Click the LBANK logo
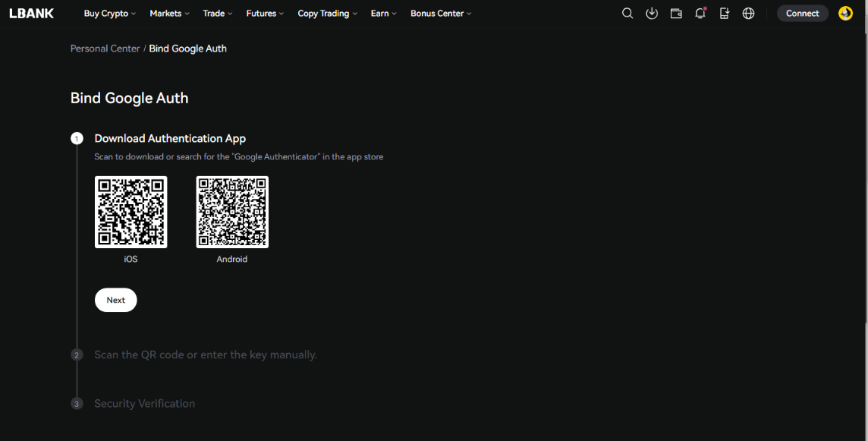This screenshot has height=441, width=868. 32,14
